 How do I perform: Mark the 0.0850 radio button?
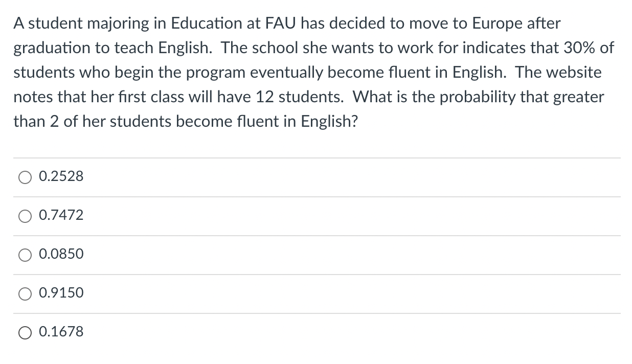point(26,255)
